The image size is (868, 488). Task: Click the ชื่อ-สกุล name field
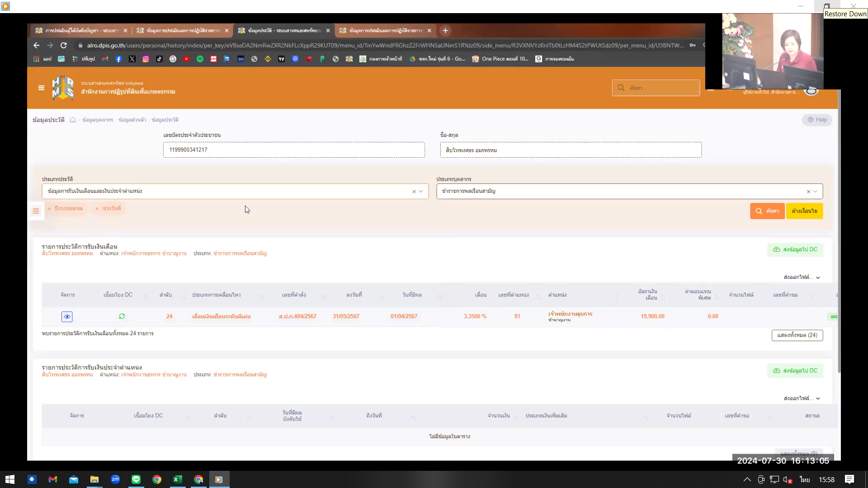click(571, 150)
